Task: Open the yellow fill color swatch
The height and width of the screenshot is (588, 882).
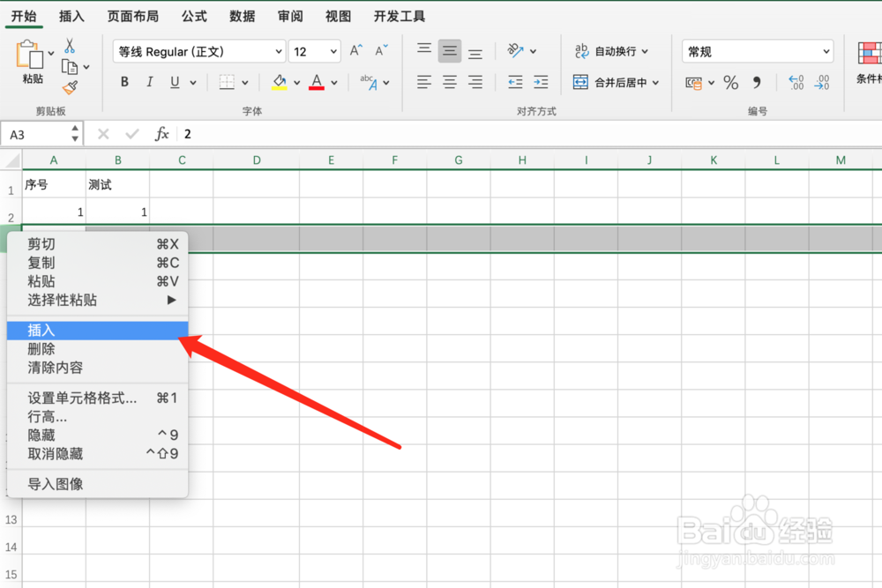Action: (x=279, y=81)
